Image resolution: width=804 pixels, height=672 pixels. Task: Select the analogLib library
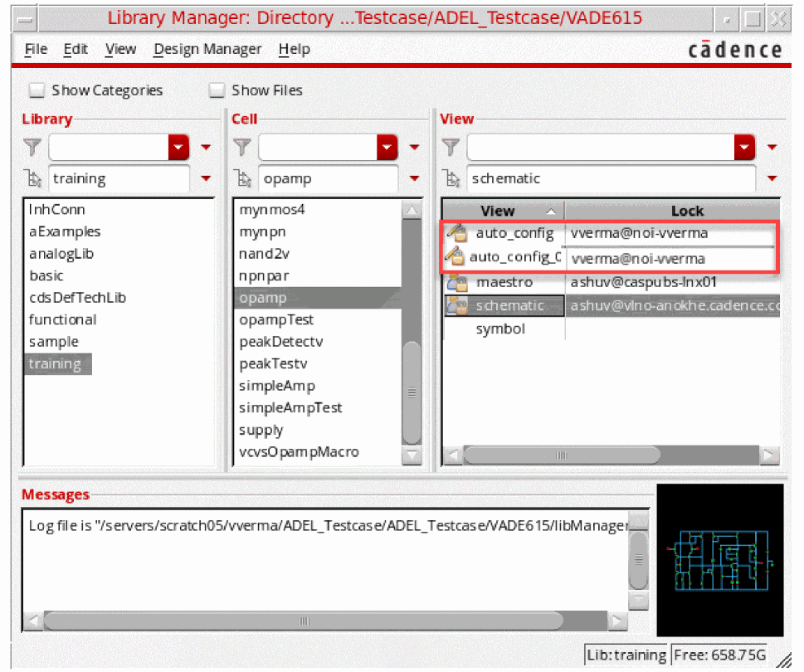click(x=56, y=254)
